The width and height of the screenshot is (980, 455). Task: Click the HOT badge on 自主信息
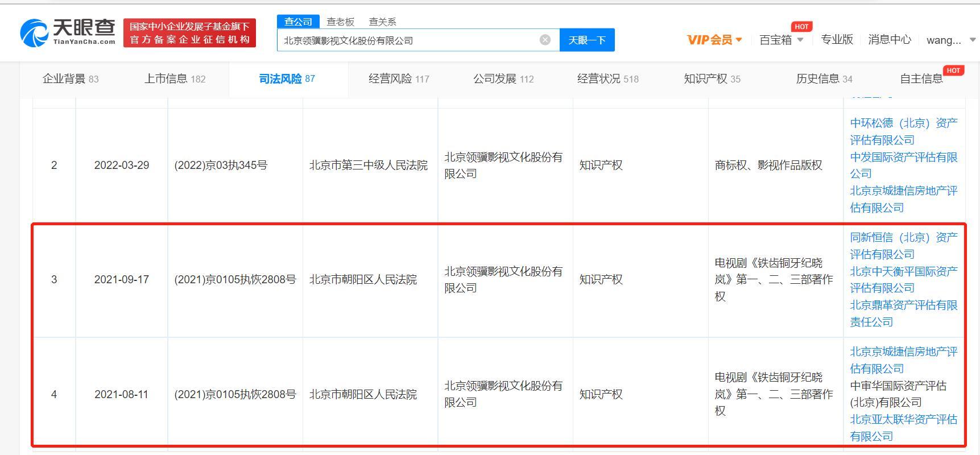pos(953,71)
